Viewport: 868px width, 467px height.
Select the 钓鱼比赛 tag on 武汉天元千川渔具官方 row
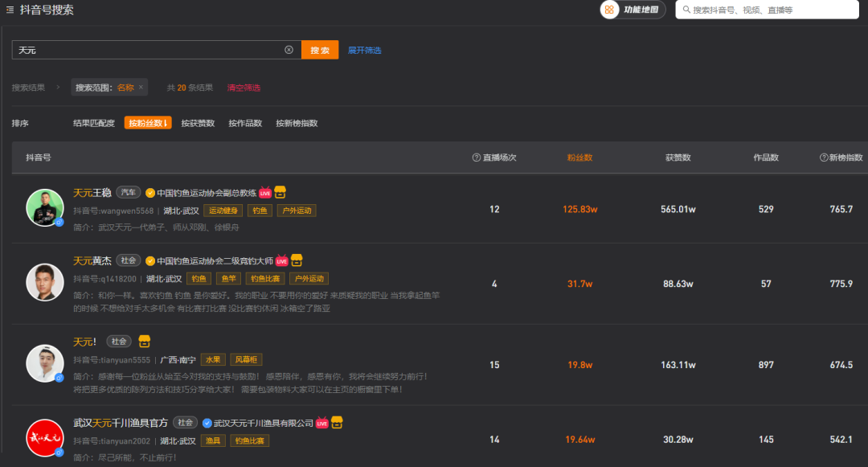click(x=250, y=441)
